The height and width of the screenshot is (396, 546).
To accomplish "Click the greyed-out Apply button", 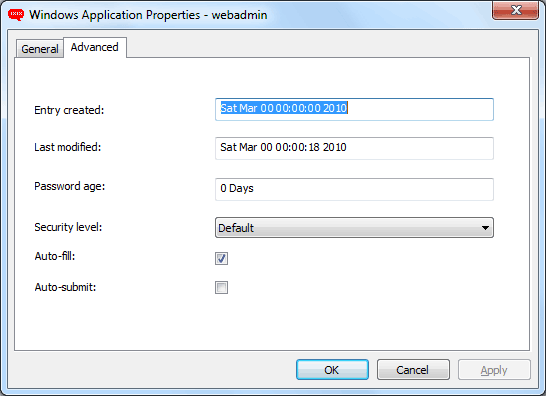I will [x=494, y=370].
